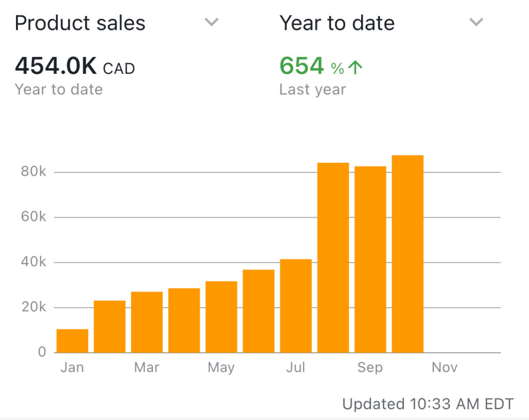
Task: Click the 654 % growth figure
Action: click(x=311, y=66)
